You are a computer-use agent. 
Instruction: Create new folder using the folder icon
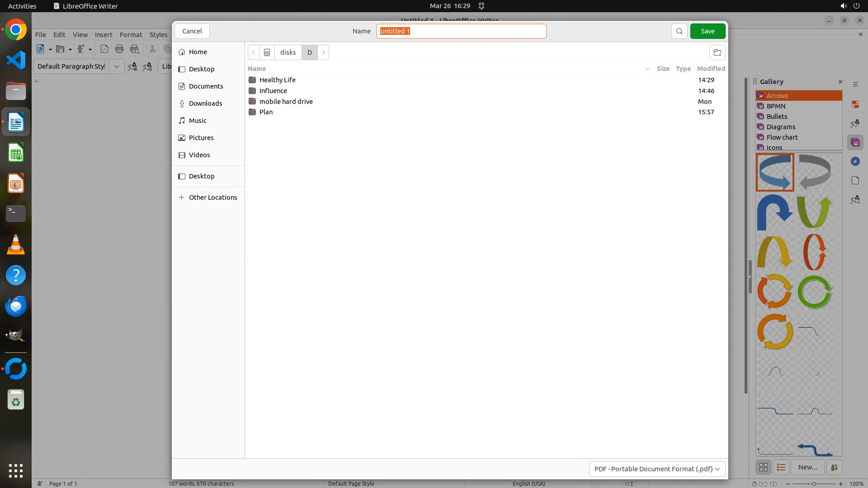pos(717,52)
